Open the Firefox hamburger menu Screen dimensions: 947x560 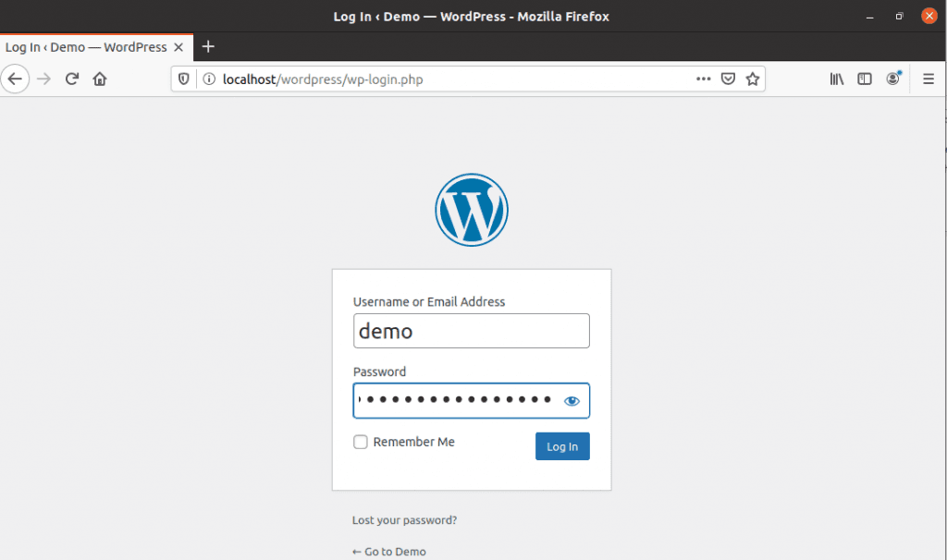tap(929, 79)
